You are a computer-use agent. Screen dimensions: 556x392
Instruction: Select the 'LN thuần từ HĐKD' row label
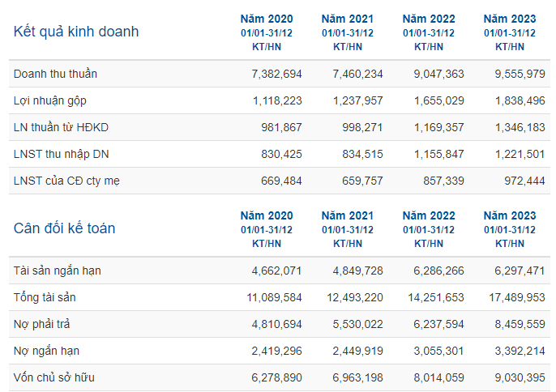click(x=61, y=127)
